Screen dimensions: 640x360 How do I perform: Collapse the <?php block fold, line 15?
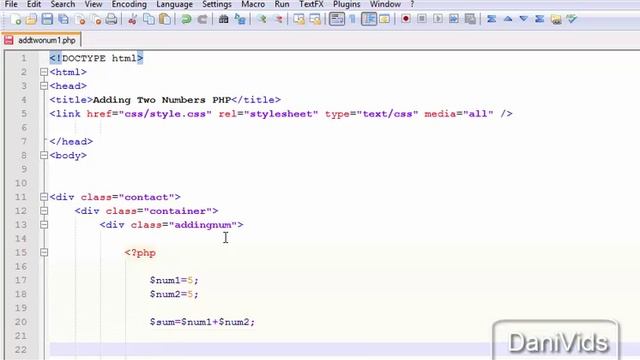tap(44, 253)
